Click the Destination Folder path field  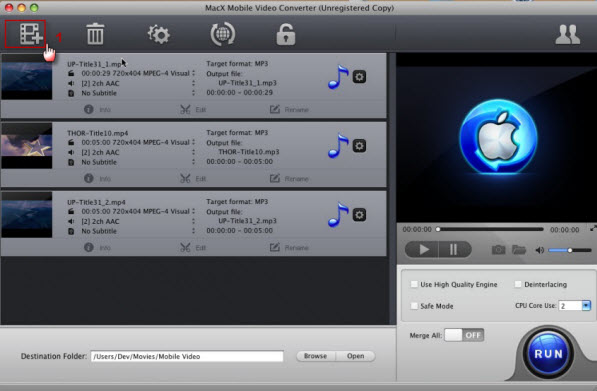tap(187, 356)
